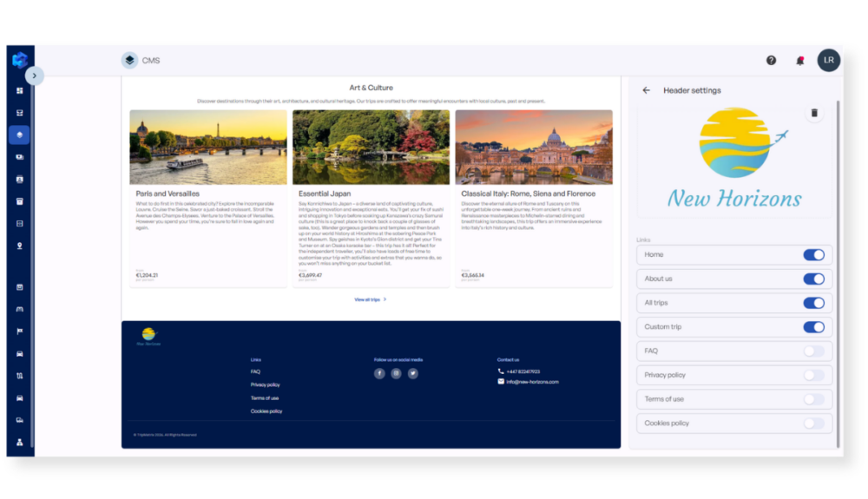Open the help question mark icon
868x499 pixels.
pos(771,60)
